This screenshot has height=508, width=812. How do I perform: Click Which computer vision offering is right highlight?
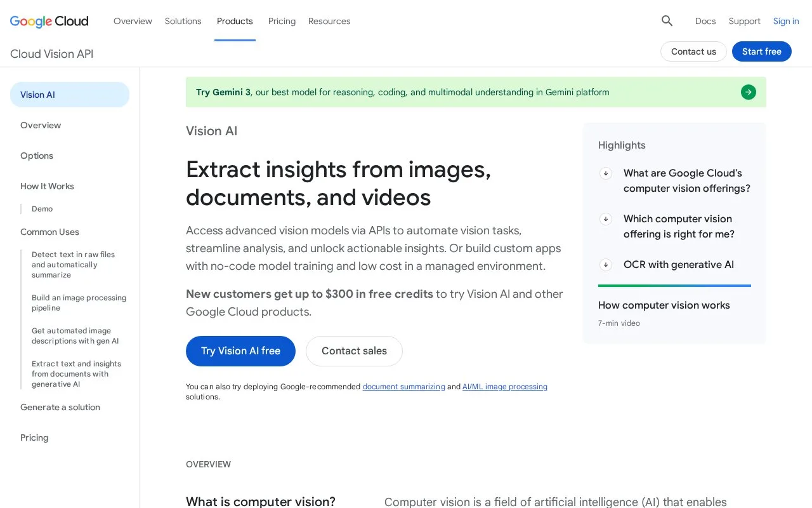(679, 227)
